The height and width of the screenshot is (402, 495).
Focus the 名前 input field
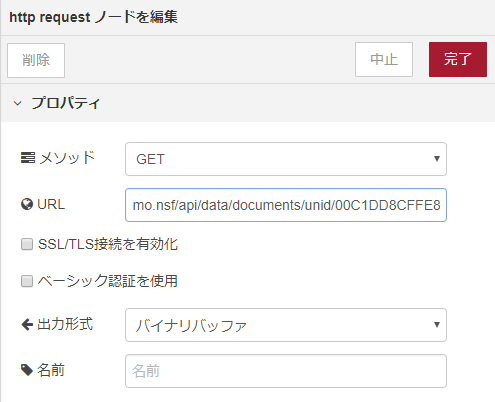pyautogui.click(x=286, y=371)
